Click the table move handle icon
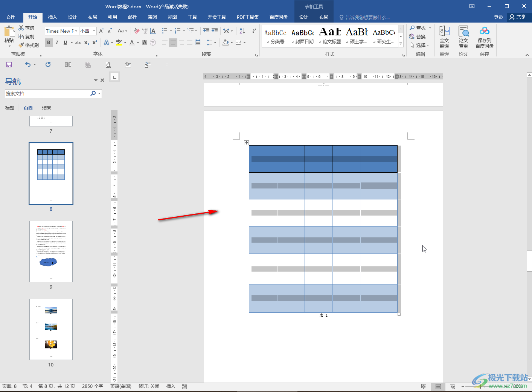 click(246, 143)
